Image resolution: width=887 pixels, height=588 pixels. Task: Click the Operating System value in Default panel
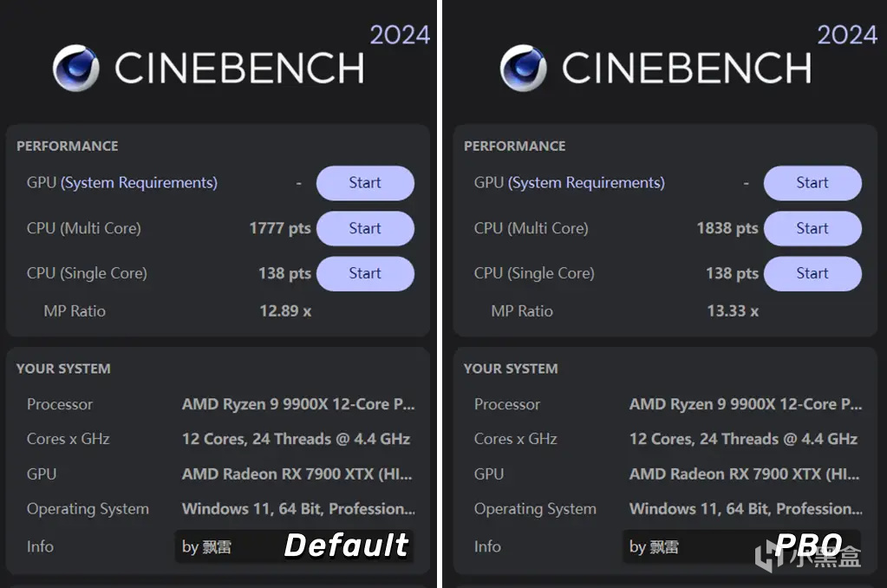coord(297,509)
